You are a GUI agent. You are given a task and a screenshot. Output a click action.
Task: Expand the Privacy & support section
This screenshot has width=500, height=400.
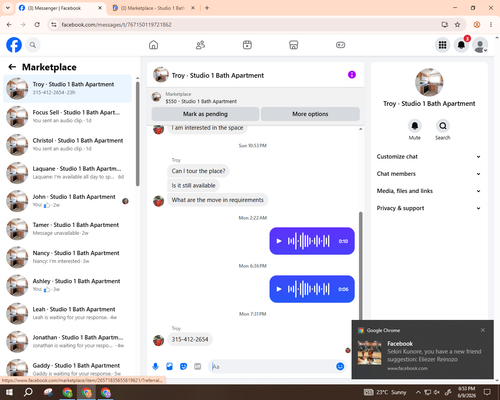pyautogui.click(x=429, y=208)
